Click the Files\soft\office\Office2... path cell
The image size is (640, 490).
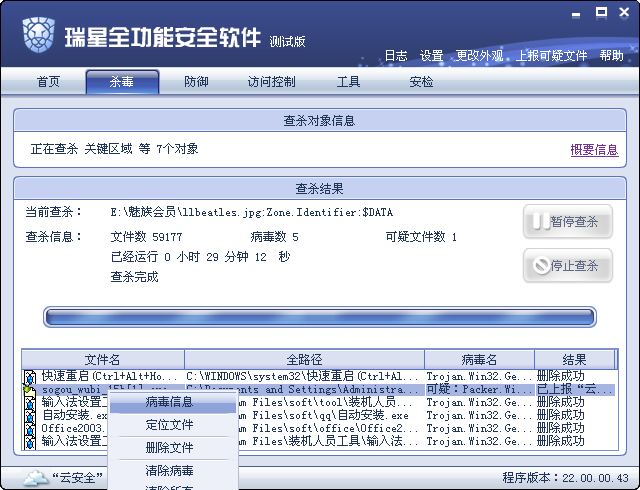327,429
